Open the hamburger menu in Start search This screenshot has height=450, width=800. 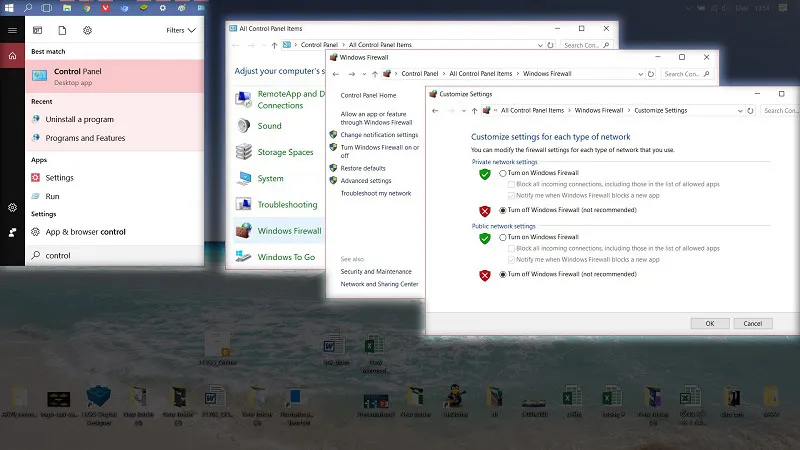(12, 30)
